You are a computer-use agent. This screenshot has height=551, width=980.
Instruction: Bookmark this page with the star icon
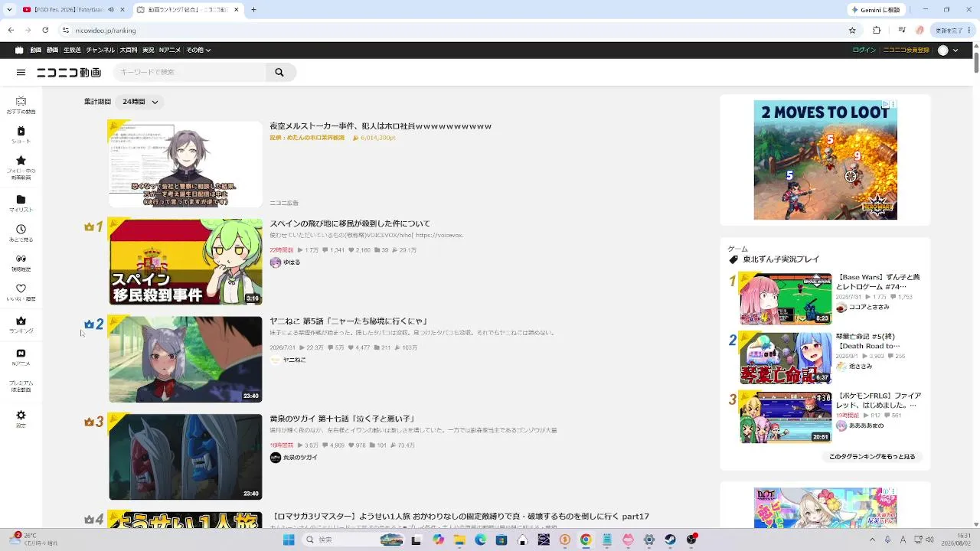[x=852, y=31]
